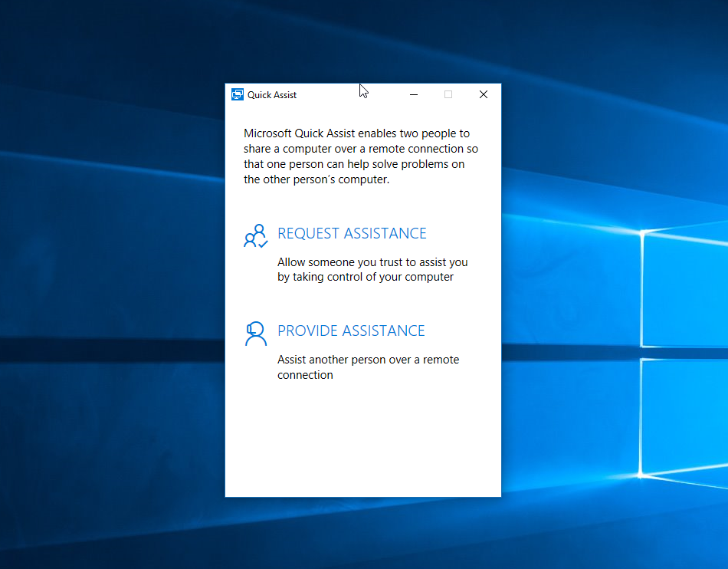This screenshot has height=569, width=728.
Task: Minimize the Quick Assist window
Action: [414, 94]
